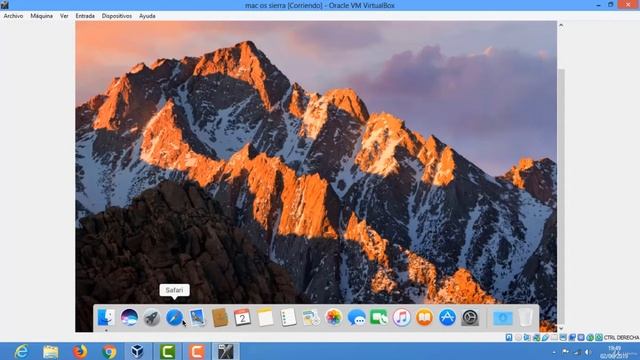Open the Ayuda menu
The height and width of the screenshot is (360, 640).
147,16
